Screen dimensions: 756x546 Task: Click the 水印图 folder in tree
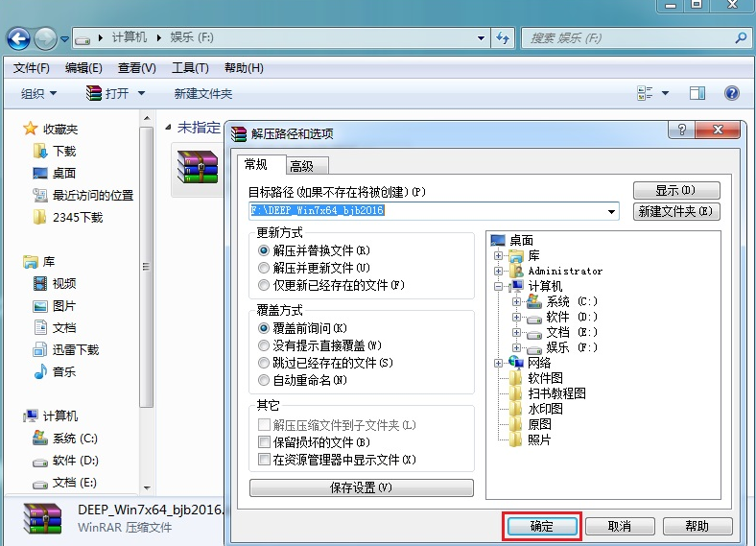coord(545,409)
